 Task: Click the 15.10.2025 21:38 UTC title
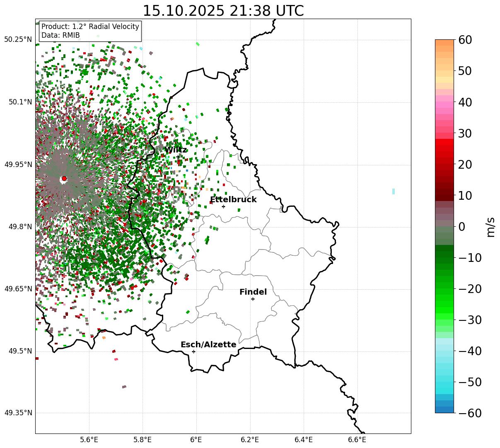[x=223, y=11]
